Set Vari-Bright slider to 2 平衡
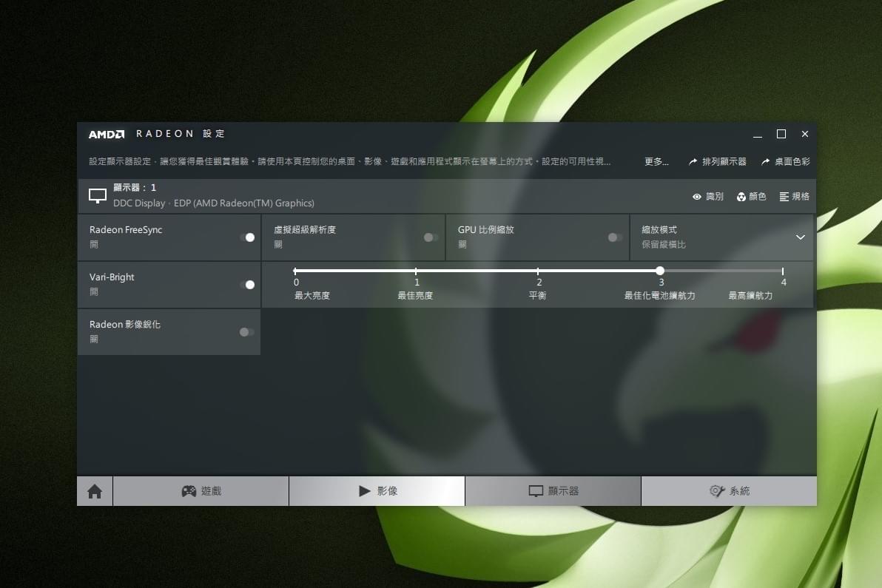The height and width of the screenshot is (588, 882). click(x=539, y=271)
